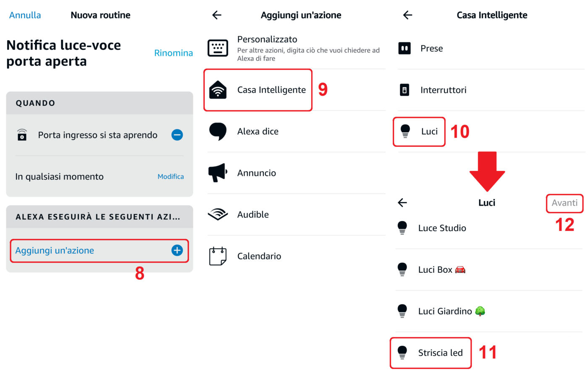This screenshot has width=588, height=376.
Task: Click Annulla to cancel the routine
Action: click(25, 15)
